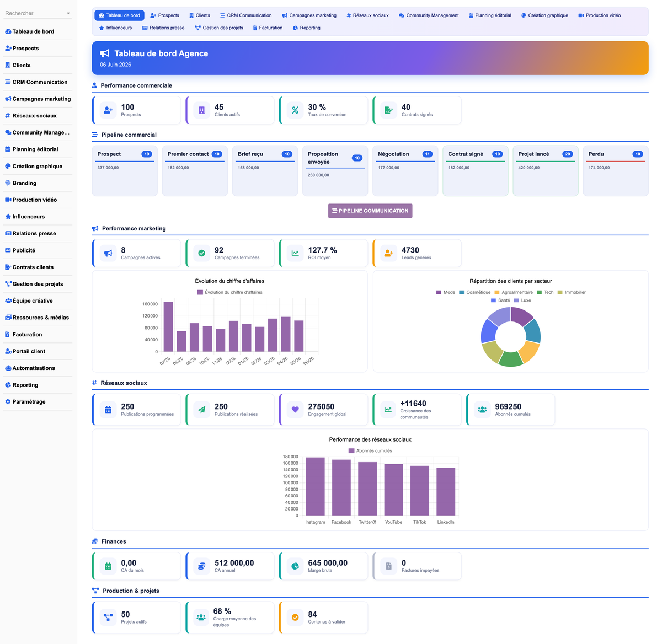Screen dimensions: 662x644
Task: Click the Reporting sidebar pie icon
Action: [8, 385]
